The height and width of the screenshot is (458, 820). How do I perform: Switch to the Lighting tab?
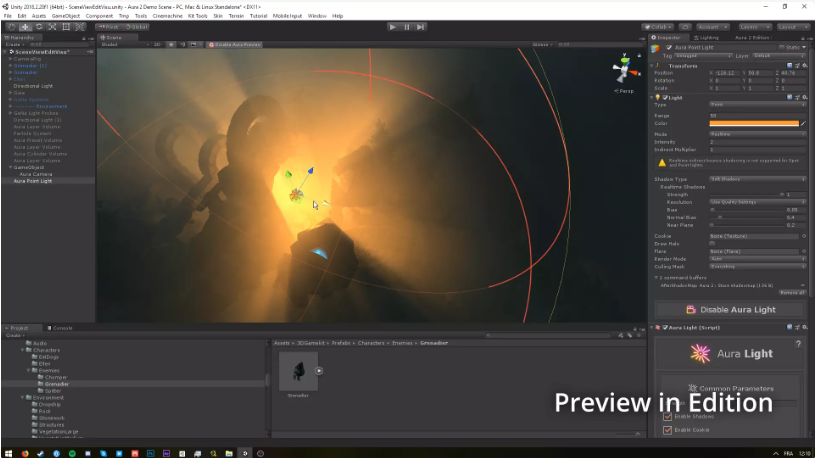click(706, 38)
